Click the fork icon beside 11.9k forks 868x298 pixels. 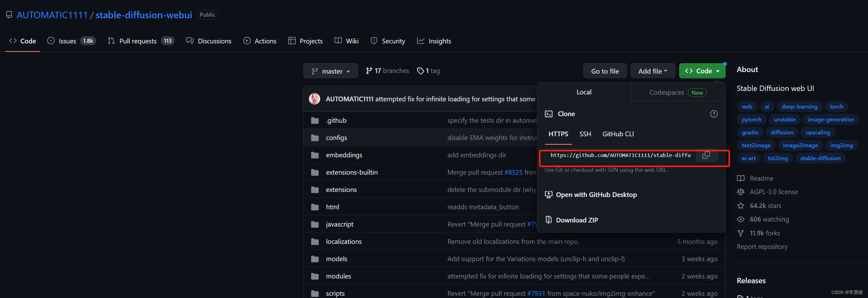click(741, 233)
